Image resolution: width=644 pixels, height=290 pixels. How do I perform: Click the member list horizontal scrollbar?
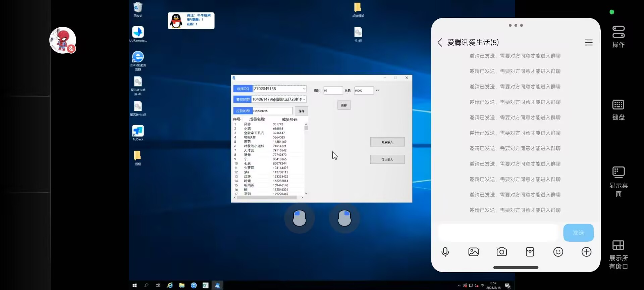click(x=267, y=198)
